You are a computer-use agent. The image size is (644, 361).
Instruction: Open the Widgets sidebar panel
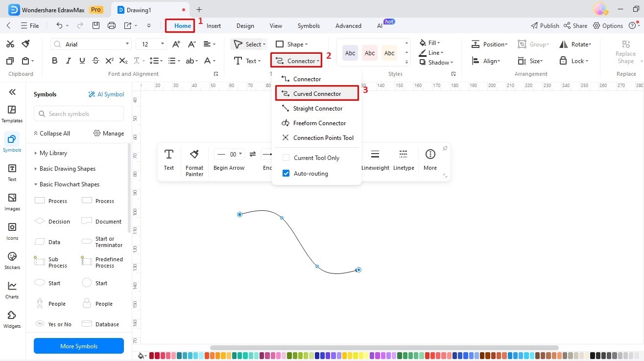(x=12, y=319)
